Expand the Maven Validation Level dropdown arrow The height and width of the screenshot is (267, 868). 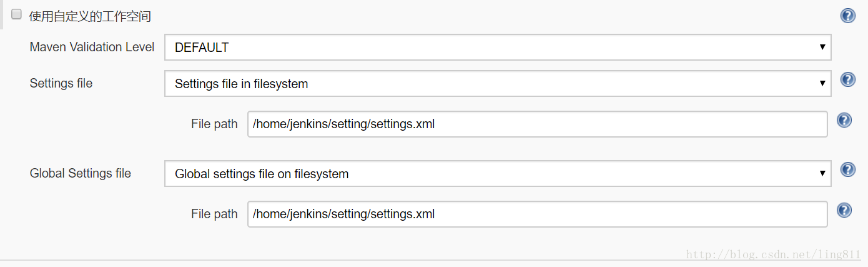pos(822,48)
